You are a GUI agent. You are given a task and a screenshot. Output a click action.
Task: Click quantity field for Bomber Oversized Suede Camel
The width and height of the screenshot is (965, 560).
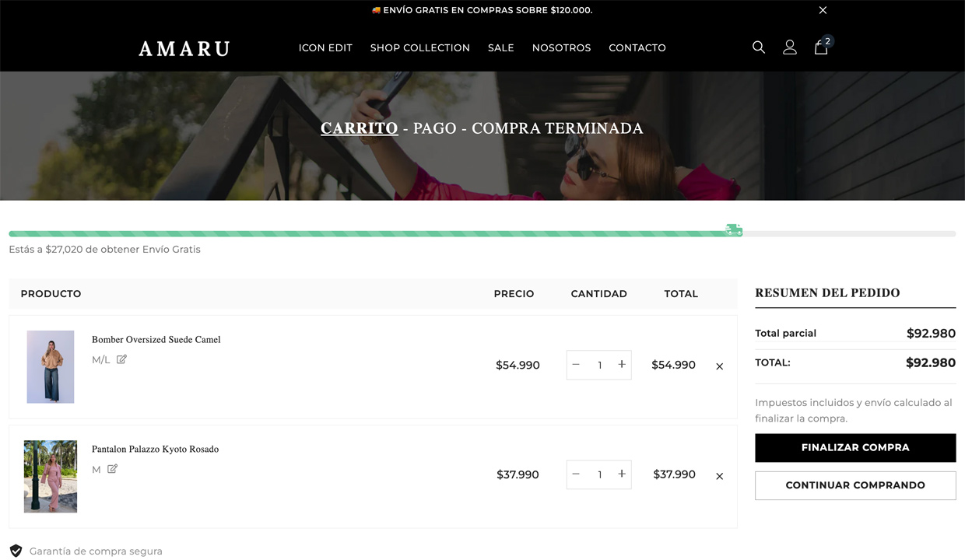point(599,365)
